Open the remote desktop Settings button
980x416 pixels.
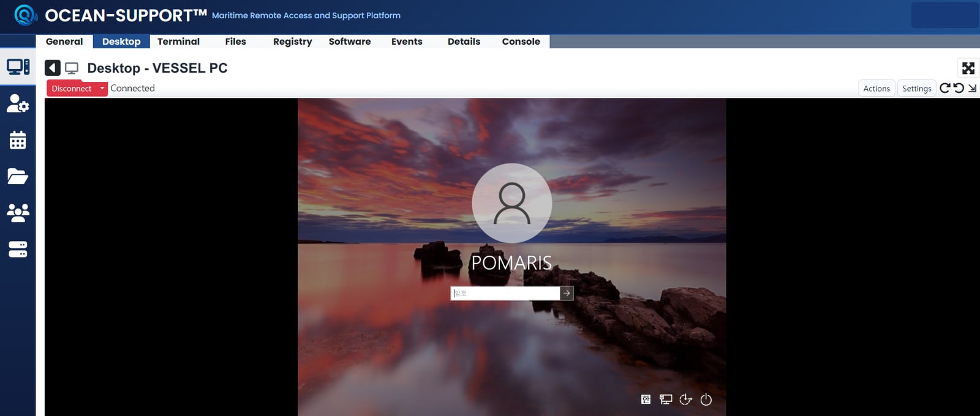coord(916,88)
